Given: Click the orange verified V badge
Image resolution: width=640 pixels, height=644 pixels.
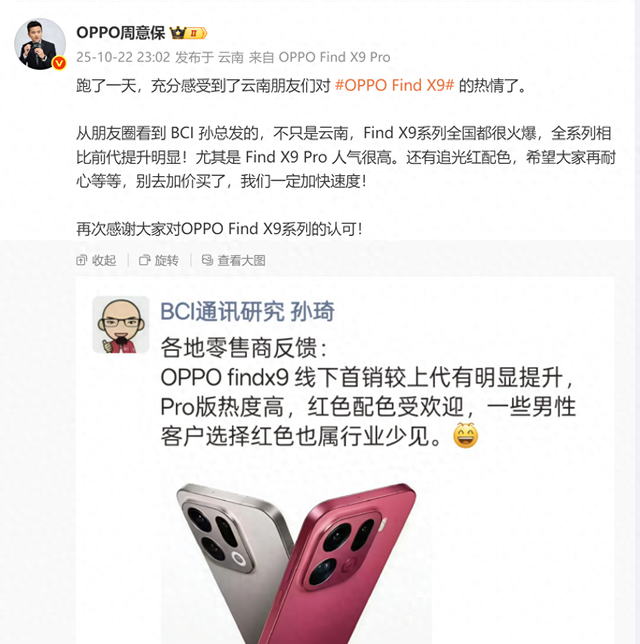Looking at the screenshot, I should coord(60,63).
